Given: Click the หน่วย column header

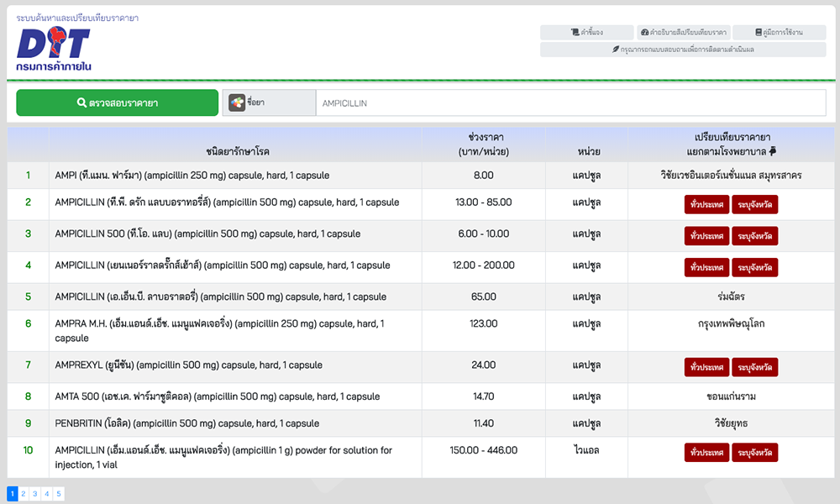Looking at the screenshot, I should pyautogui.click(x=589, y=151).
